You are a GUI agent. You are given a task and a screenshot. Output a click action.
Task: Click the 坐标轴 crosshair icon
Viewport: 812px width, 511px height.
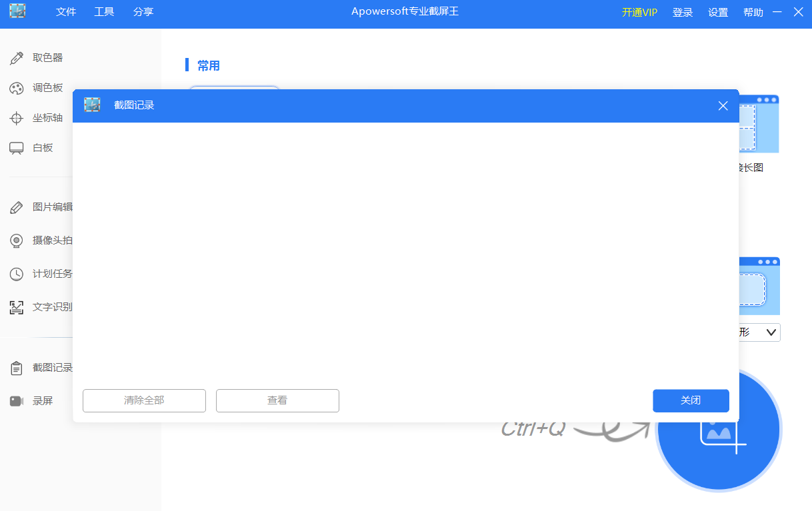tap(17, 118)
